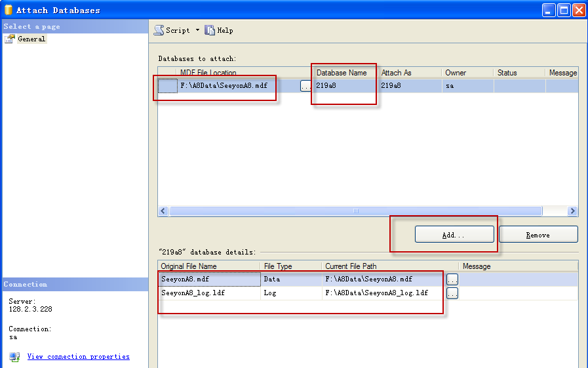The height and width of the screenshot is (368, 588).
Task: Open View connection properties link
Action: (x=78, y=357)
